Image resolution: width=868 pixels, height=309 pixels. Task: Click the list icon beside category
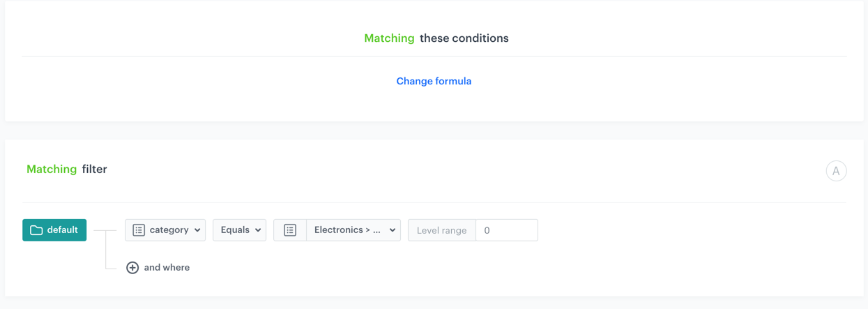pos(139,230)
